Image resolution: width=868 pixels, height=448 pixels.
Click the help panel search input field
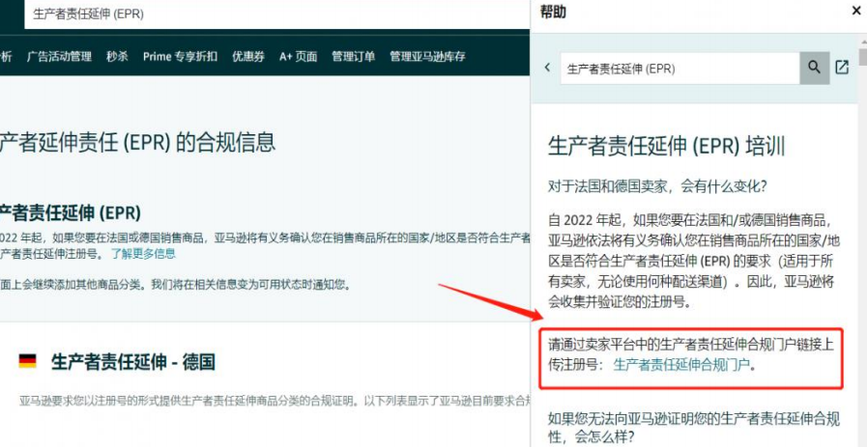click(x=680, y=69)
